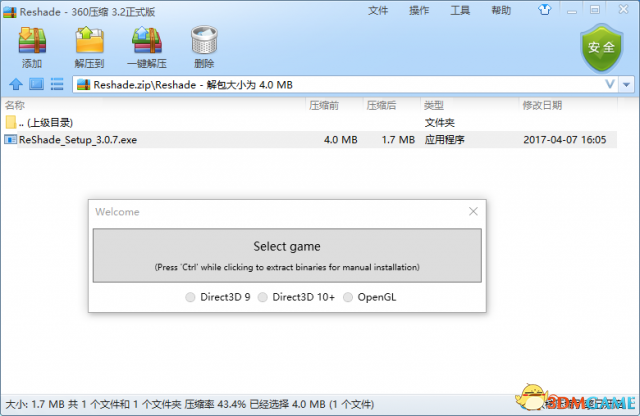The width and height of the screenshot is (640, 416).
Task: Select the .. (上级目录) row
Action: (309, 122)
